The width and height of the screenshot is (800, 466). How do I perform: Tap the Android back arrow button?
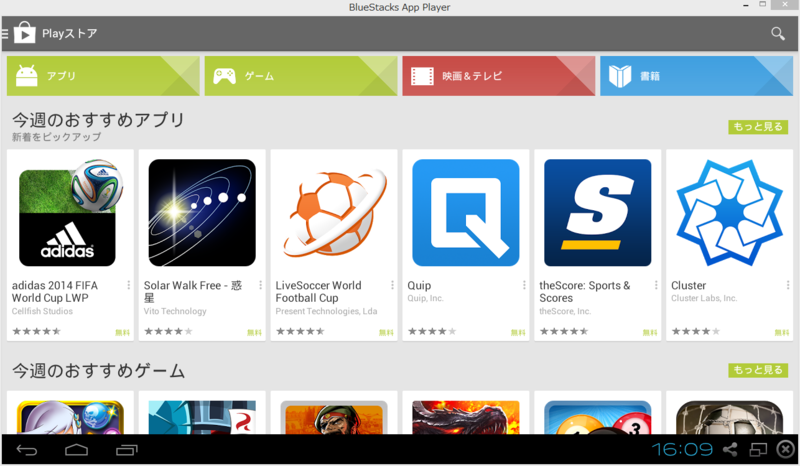[27, 450]
